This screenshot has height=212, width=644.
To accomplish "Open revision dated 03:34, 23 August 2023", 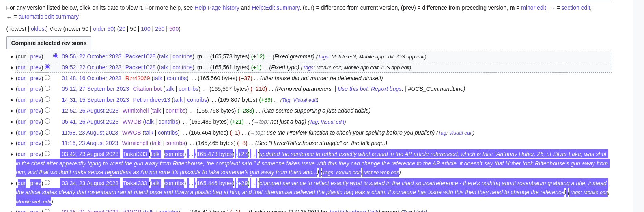I will [x=90, y=183].
